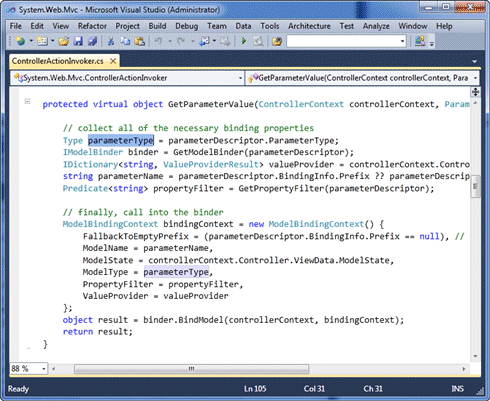Screen dimensions: 490x401
Task: Click the Open File folder icon
Action: [64, 41]
